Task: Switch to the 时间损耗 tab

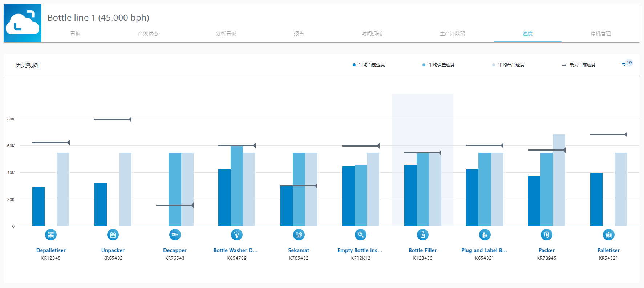Action: click(372, 33)
